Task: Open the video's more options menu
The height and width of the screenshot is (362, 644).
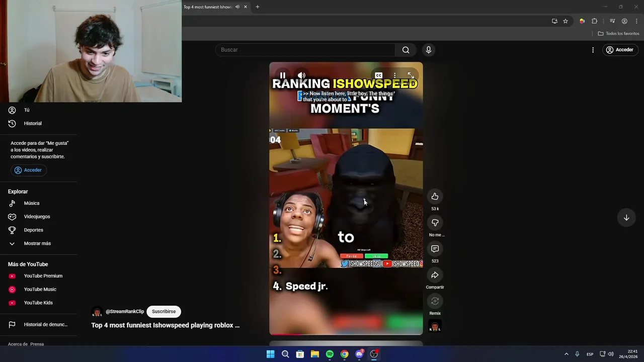Action: click(x=394, y=75)
